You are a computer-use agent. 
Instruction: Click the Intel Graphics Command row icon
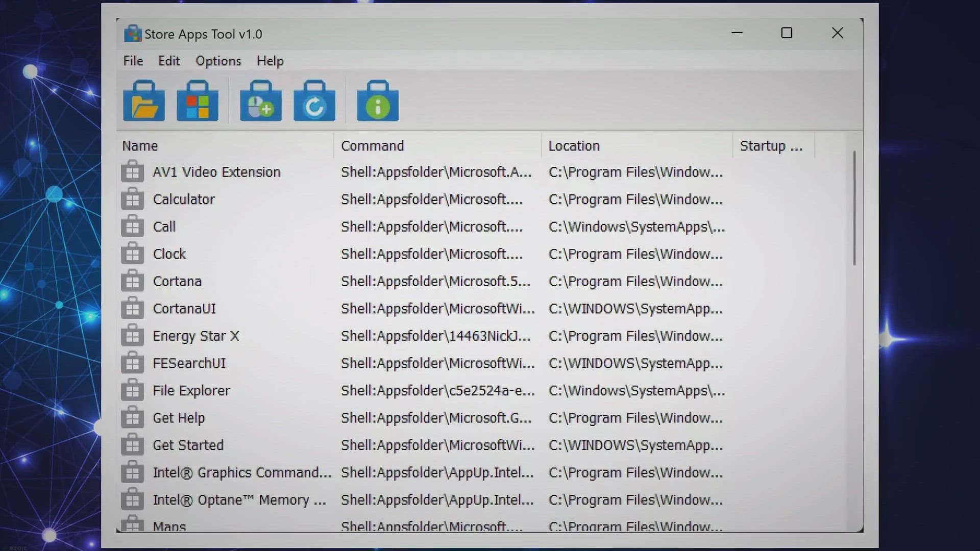click(132, 472)
